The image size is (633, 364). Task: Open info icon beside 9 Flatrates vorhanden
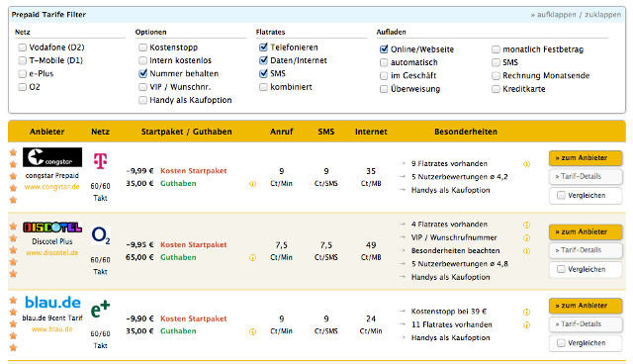tap(526, 164)
